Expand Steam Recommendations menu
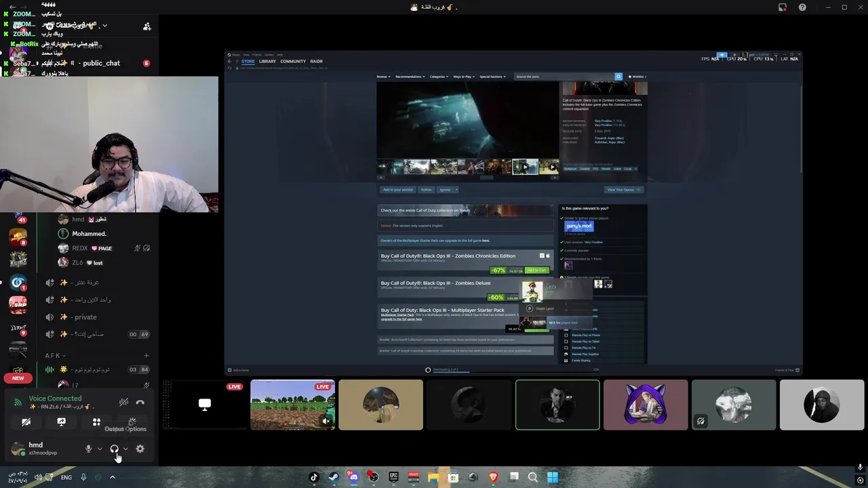Image resolution: width=868 pixels, height=488 pixels. coord(410,77)
